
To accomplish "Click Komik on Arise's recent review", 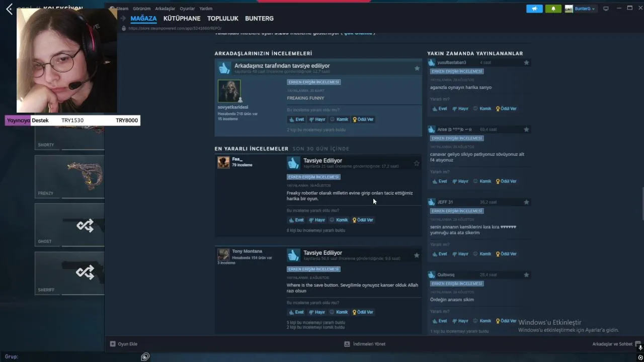I will click(482, 182).
